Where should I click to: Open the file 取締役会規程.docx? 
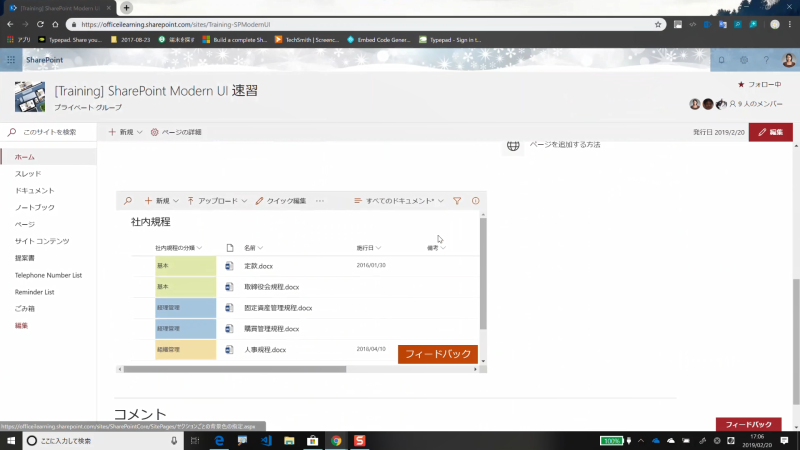coord(271,287)
